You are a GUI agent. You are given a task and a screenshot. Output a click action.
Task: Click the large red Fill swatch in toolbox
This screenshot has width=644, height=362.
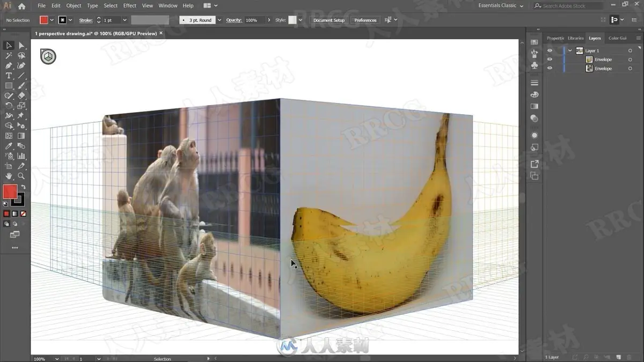point(10,192)
